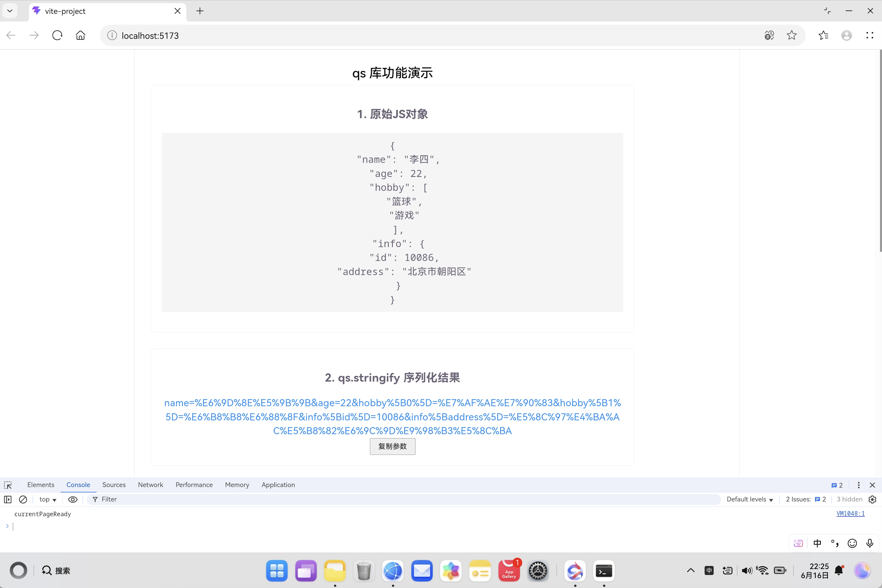Open the browser more-options menu
The image size is (882, 588).
coord(870,35)
